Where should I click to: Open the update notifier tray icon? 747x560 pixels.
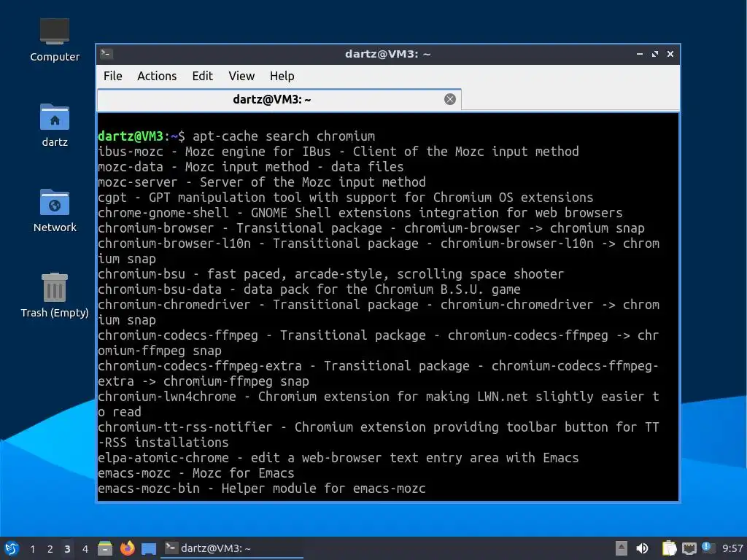[708, 548]
